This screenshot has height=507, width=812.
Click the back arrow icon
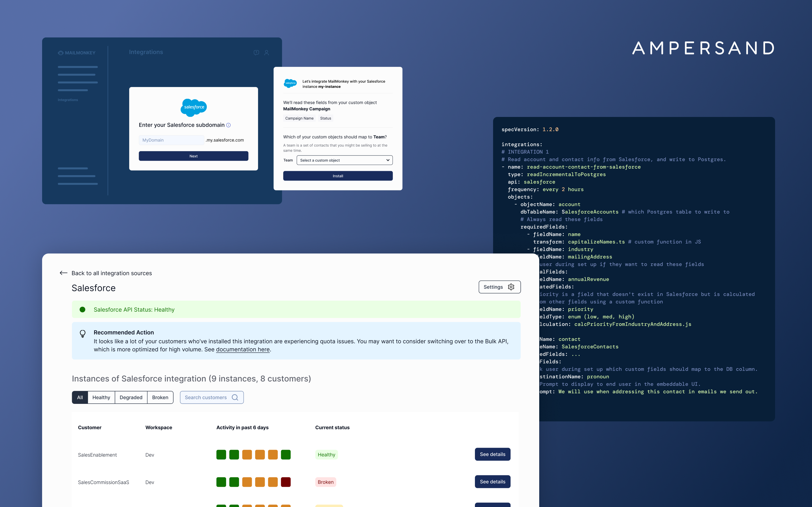coord(63,273)
